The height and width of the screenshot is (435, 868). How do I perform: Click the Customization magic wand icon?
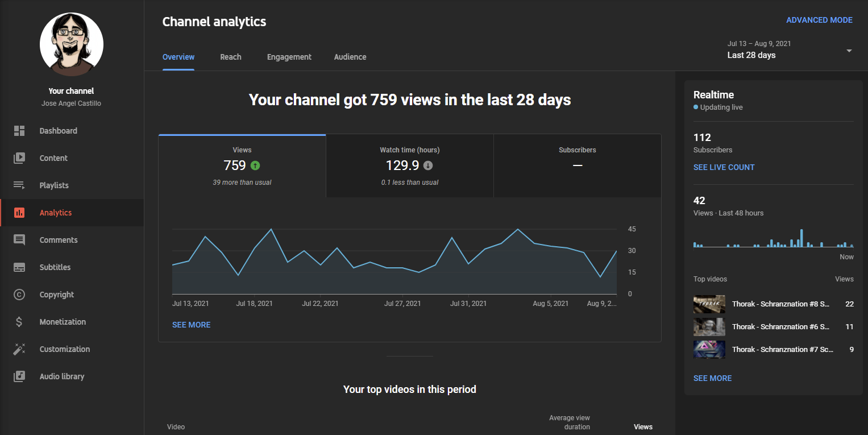[x=19, y=349]
